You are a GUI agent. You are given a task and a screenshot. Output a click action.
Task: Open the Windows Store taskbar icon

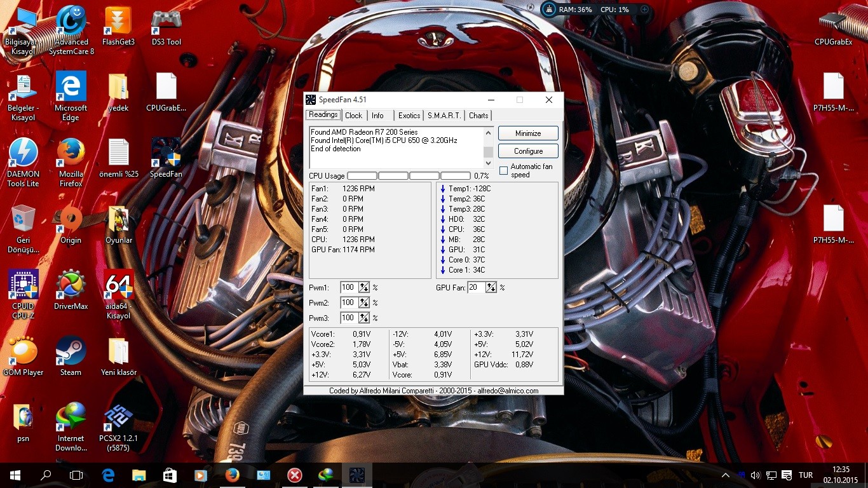pos(170,475)
